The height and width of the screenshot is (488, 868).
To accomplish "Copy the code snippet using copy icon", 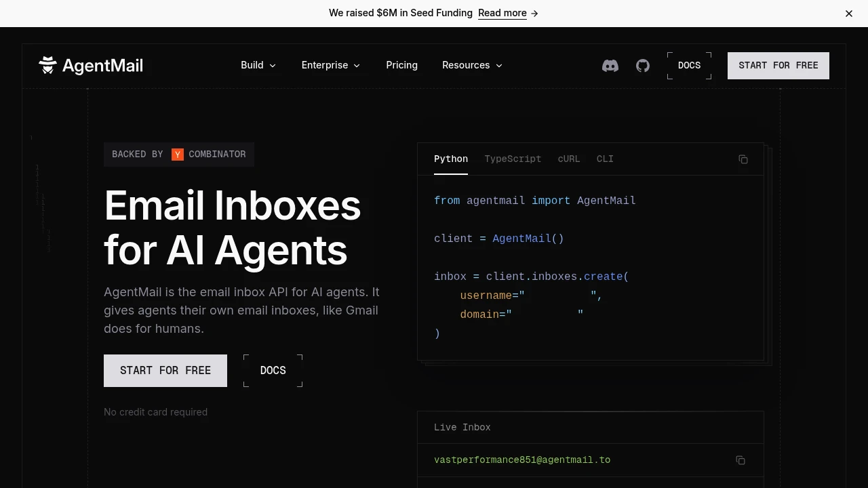I will [743, 159].
